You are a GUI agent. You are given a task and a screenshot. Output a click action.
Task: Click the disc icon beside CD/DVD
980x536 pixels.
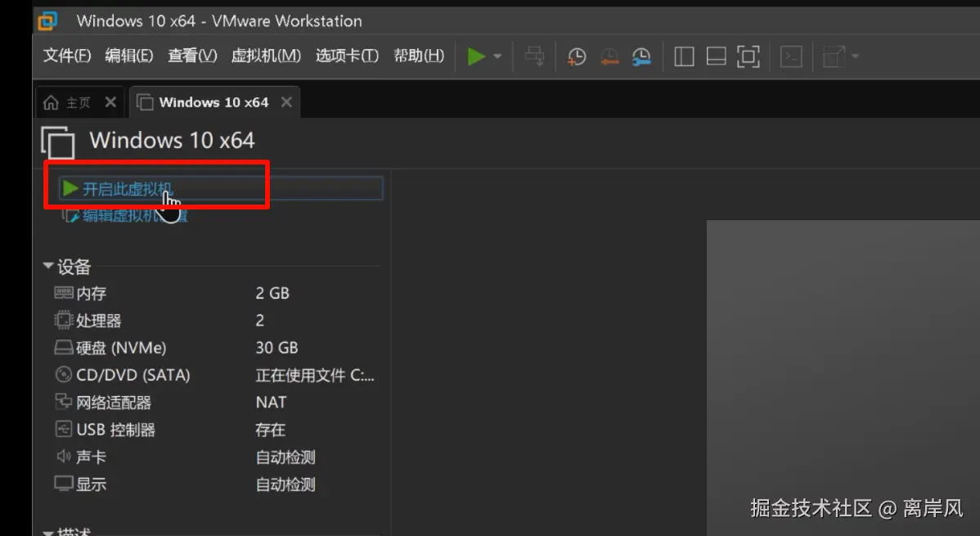tap(64, 375)
